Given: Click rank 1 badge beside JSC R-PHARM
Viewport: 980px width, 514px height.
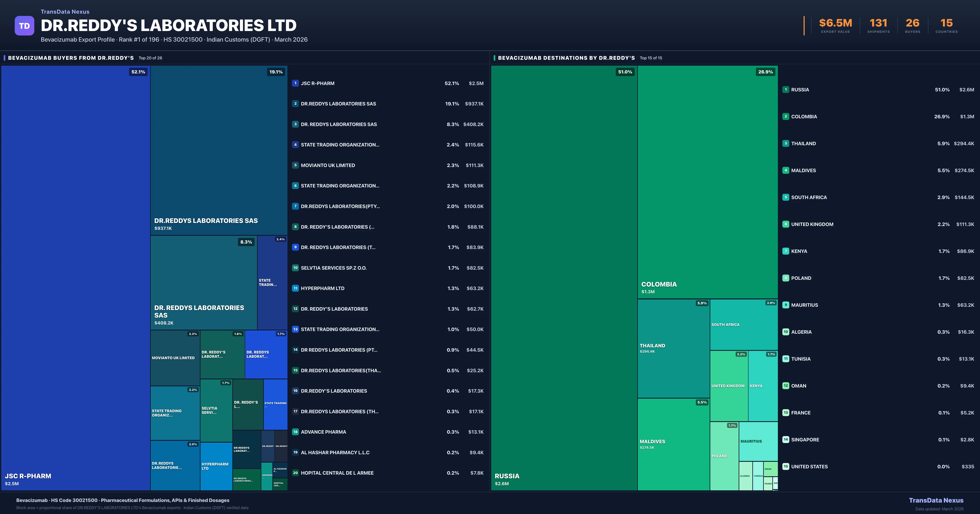Looking at the screenshot, I should click(295, 83).
